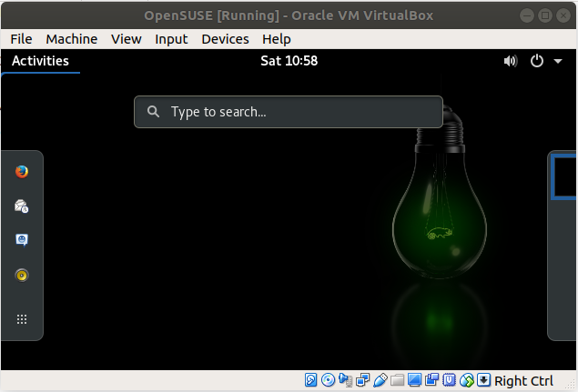Click the audio status icon in VirtualBox
Viewport: 578px width, 392px height.
point(345,380)
